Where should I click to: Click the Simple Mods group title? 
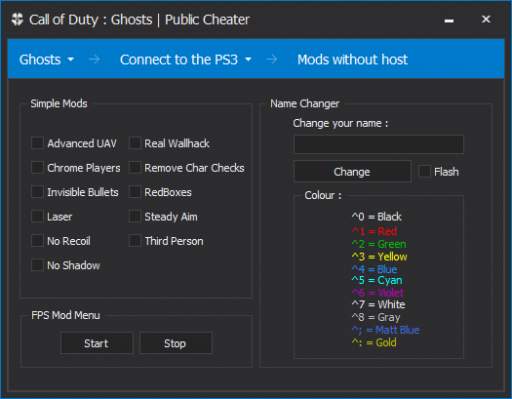click(x=59, y=103)
